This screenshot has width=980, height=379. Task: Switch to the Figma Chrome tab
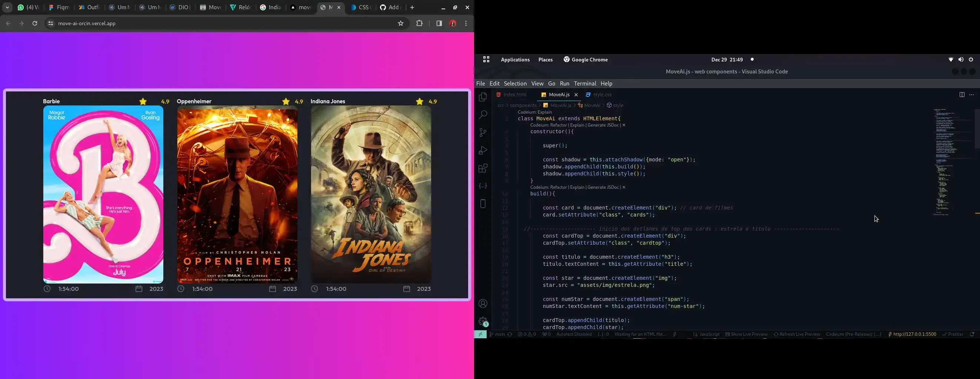tap(59, 8)
